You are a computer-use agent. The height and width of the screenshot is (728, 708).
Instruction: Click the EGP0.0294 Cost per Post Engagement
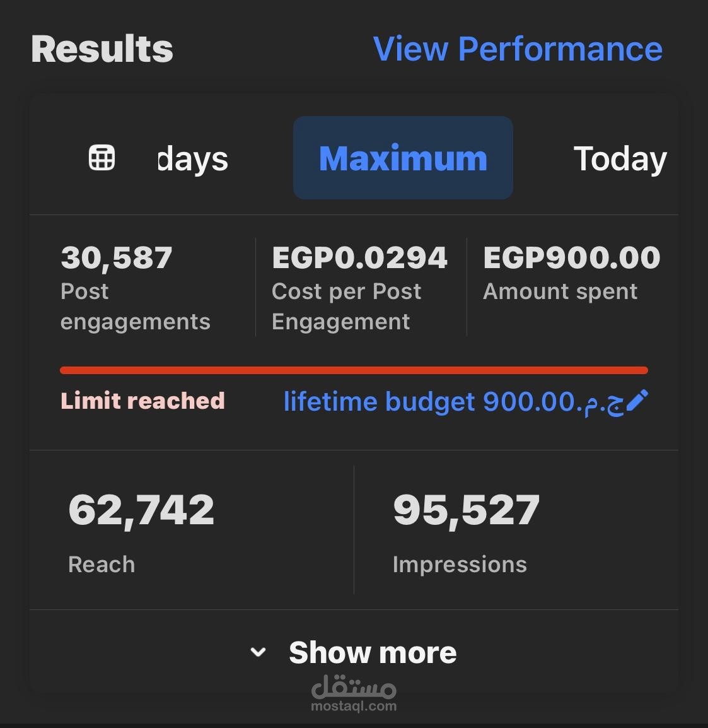pos(359,258)
